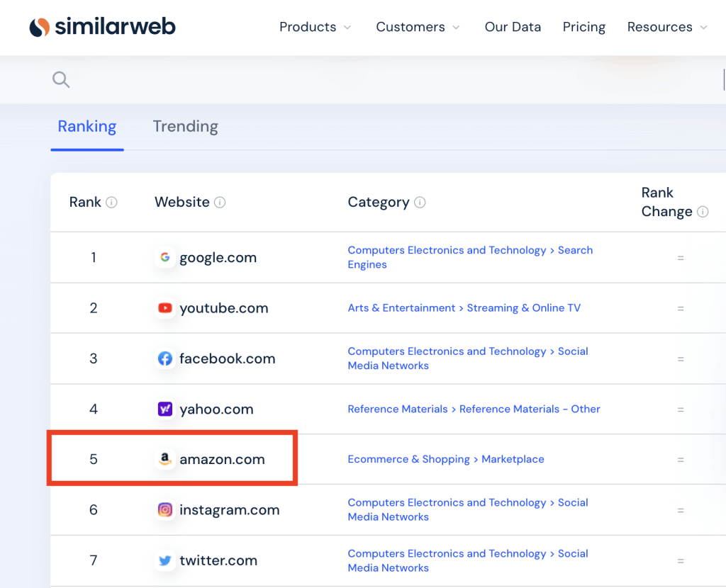Click the info icon next to Rank Change
This screenshot has width=726, height=588.
703,212
